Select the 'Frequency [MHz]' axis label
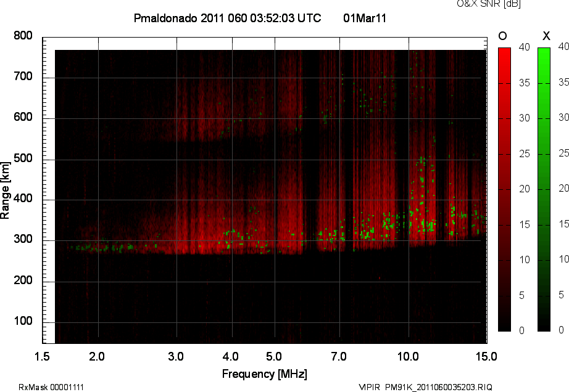The image size is (569, 392). click(264, 374)
